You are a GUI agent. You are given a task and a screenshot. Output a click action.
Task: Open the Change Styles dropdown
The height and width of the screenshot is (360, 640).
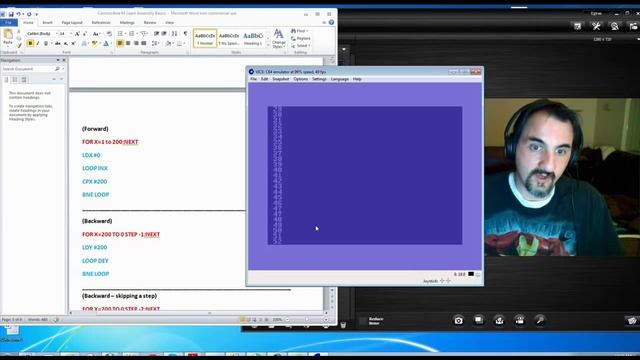point(279,39)
